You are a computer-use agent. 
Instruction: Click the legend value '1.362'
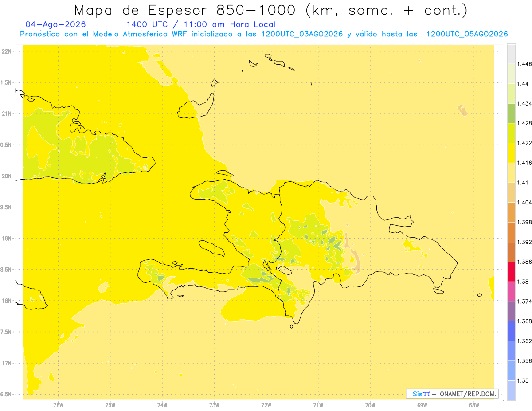tap(525, 341)
